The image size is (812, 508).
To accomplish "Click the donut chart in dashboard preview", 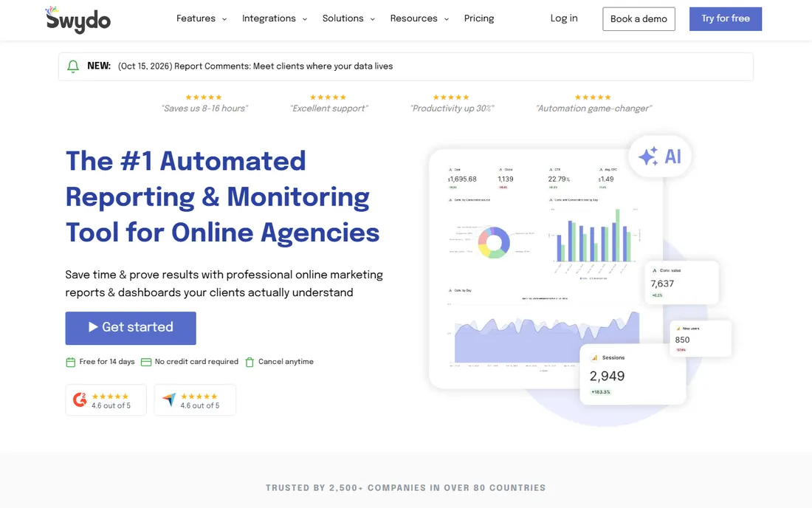I will tap(494, 242).
